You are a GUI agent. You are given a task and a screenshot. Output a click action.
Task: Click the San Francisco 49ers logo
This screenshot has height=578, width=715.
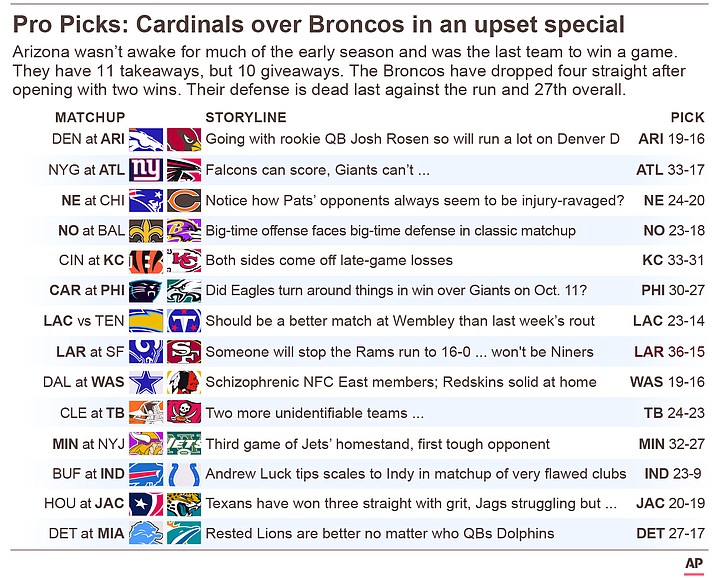(x=184, y=352)
